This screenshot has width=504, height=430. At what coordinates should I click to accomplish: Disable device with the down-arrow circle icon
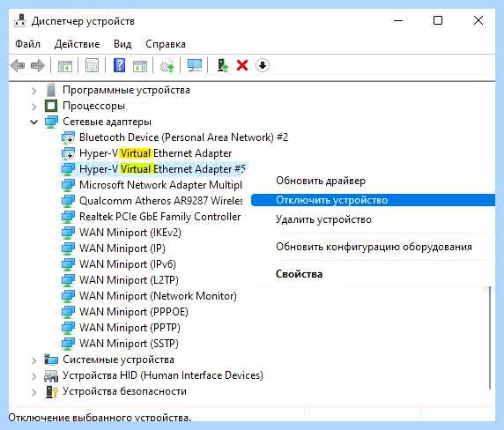point(263,65)
